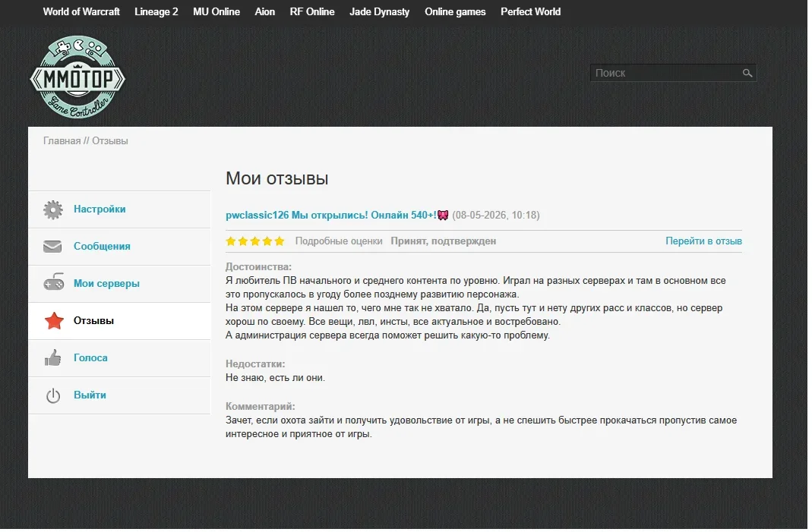Open Голоса sidebar link

91,359
